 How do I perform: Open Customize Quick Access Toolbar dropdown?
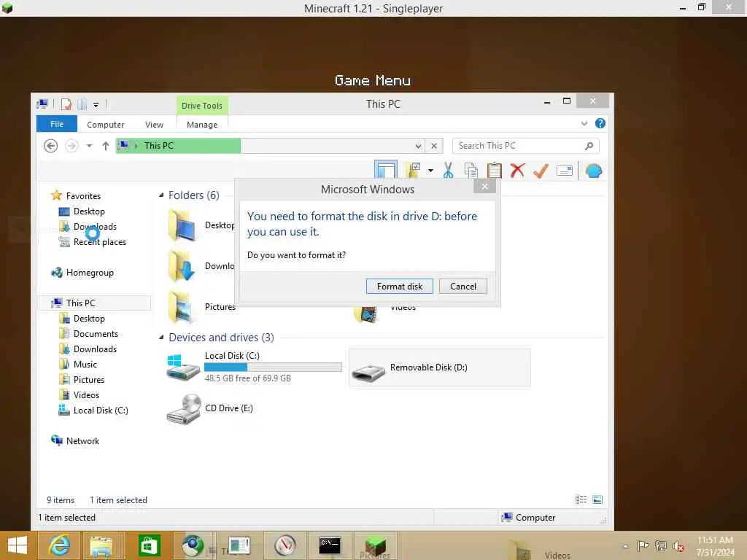pyautogui.click(x=96, y=104)
